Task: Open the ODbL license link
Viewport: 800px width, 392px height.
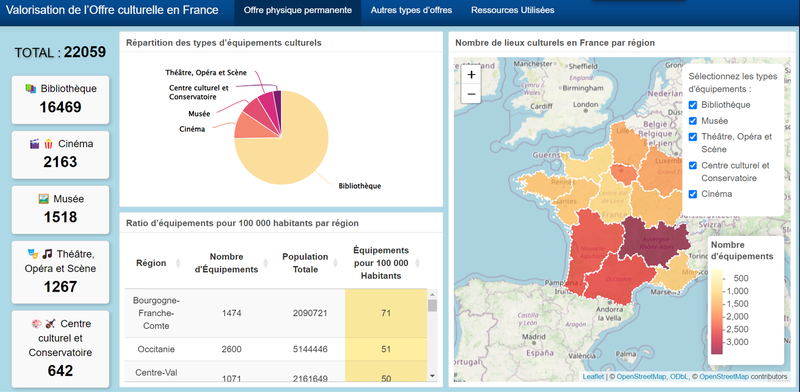Action: coord(678,377)
